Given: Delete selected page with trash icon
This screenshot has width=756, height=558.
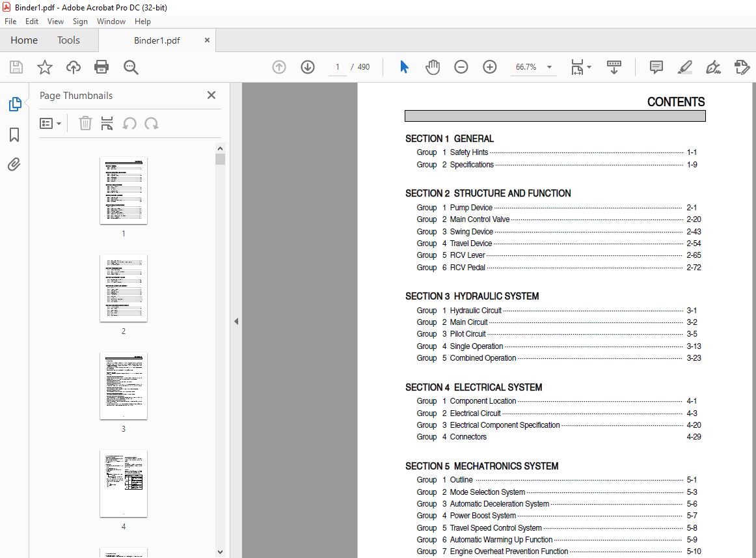Looking at the screenshot, I should coord(85,124).
